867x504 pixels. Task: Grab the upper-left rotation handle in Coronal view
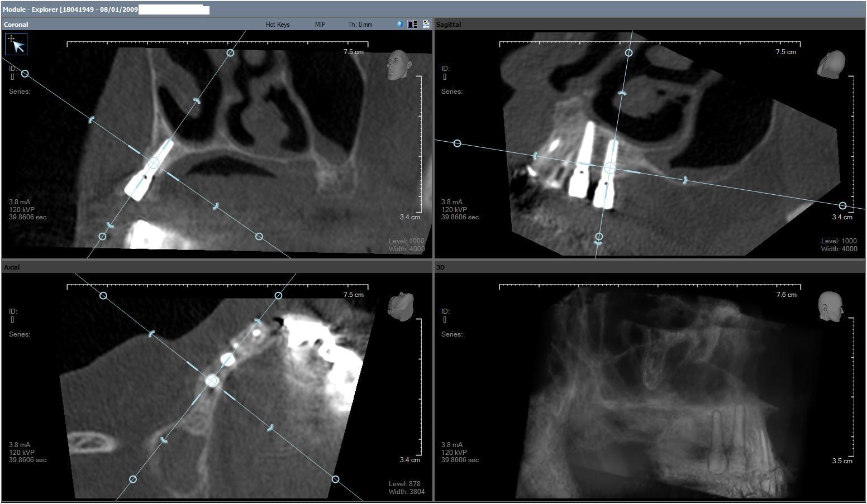[x=25, y=74]
